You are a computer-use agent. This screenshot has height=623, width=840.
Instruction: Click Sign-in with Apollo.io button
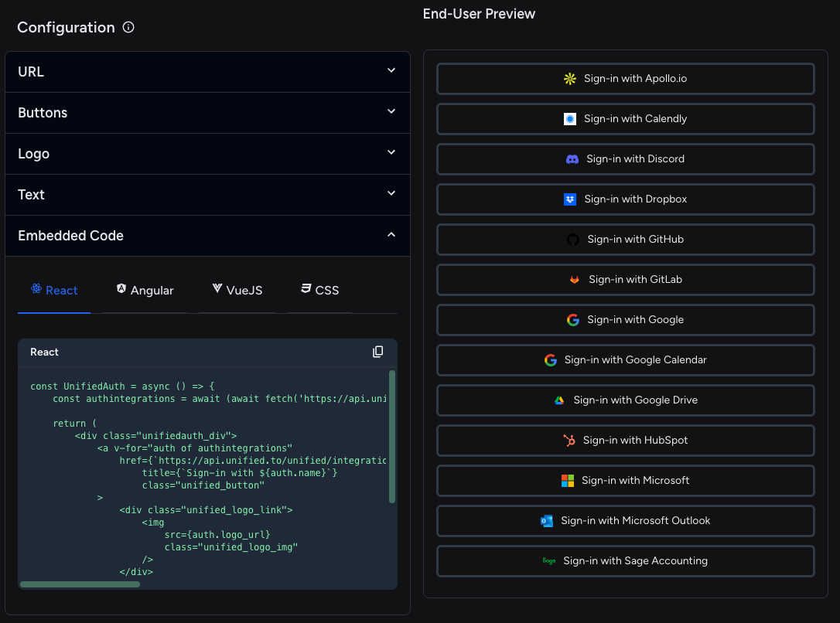pos(626,79)
